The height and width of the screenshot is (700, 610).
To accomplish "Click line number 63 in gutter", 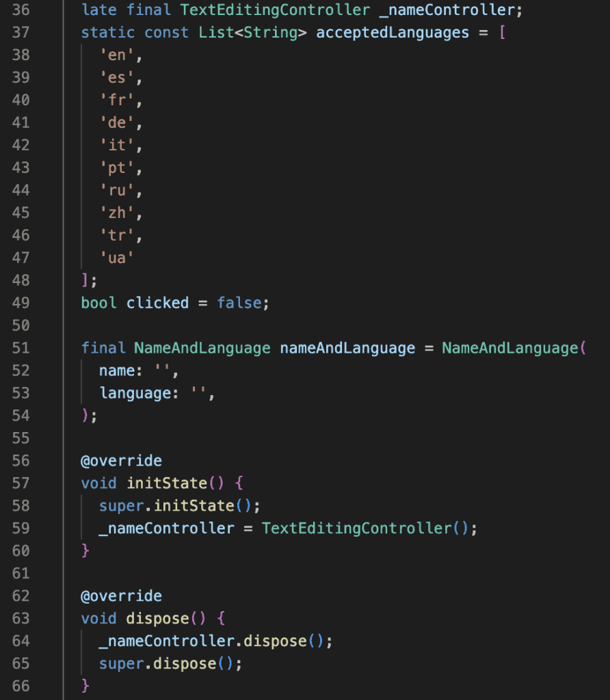I will click(21, 618).
